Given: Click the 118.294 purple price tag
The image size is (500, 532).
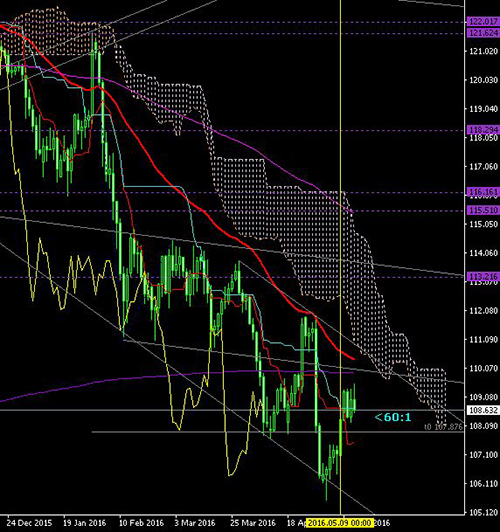Looking at the screenshot, I should click(483, 130).
